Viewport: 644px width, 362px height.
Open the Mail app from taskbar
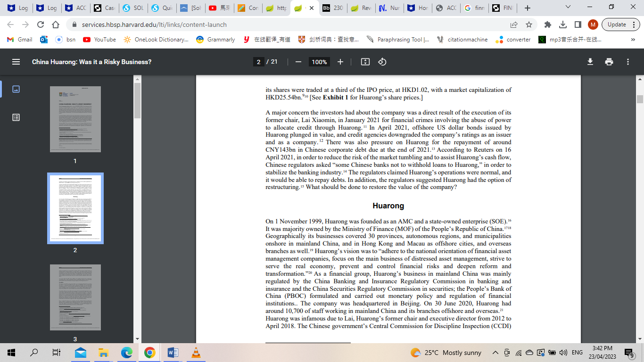tap(81, 353)
